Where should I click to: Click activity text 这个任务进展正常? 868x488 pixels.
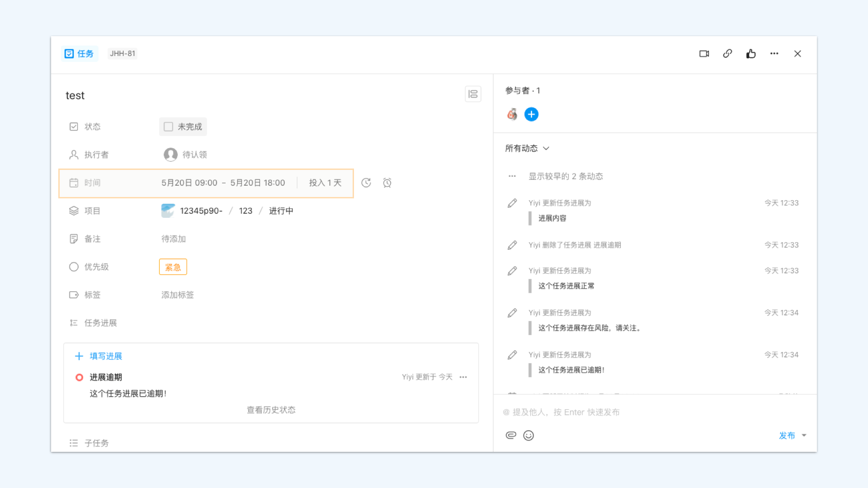coord(566,286)
